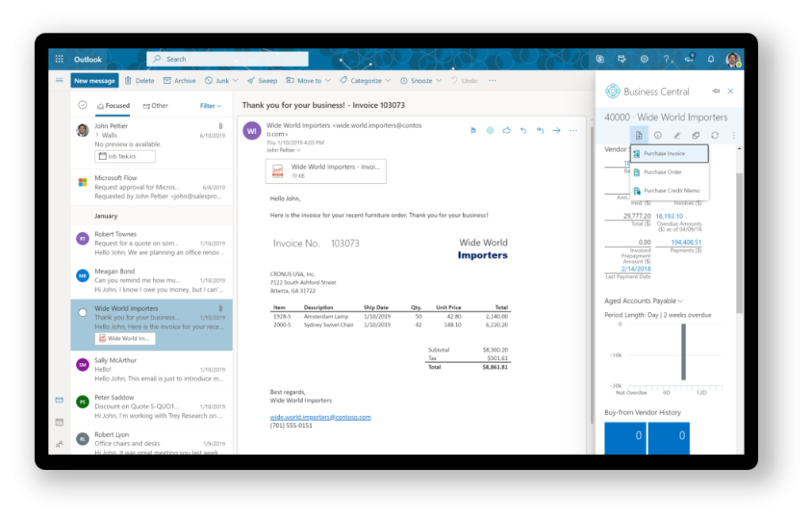Screen dimensions: 812x520
Task: Switch to the Other inbox tab
Action: pyautogui.click(x=155, y=105)
